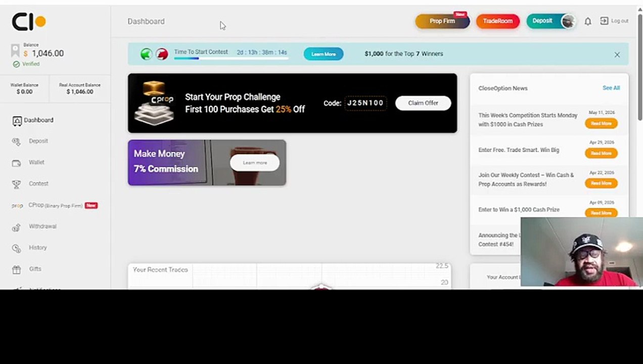
Task: Open History in the sidebar
Action: tap(38, 248)
